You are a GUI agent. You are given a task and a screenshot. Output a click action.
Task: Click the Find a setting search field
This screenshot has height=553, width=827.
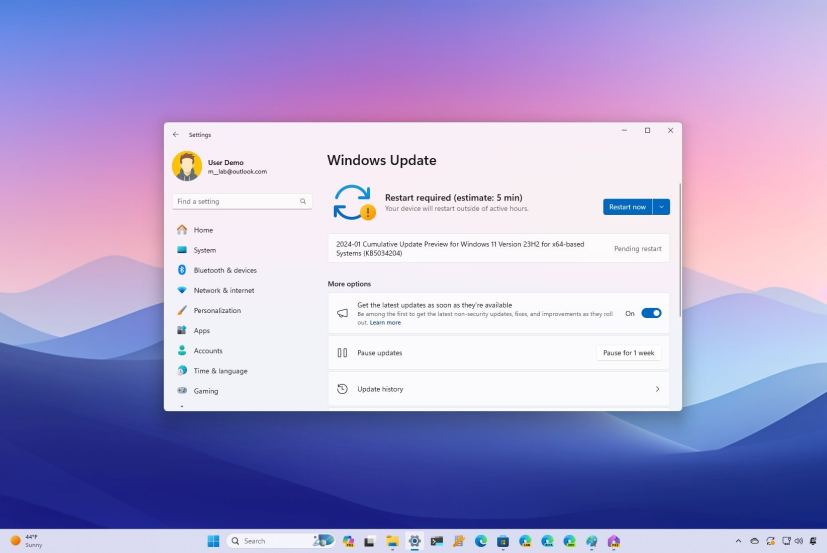tap(236, 201)
